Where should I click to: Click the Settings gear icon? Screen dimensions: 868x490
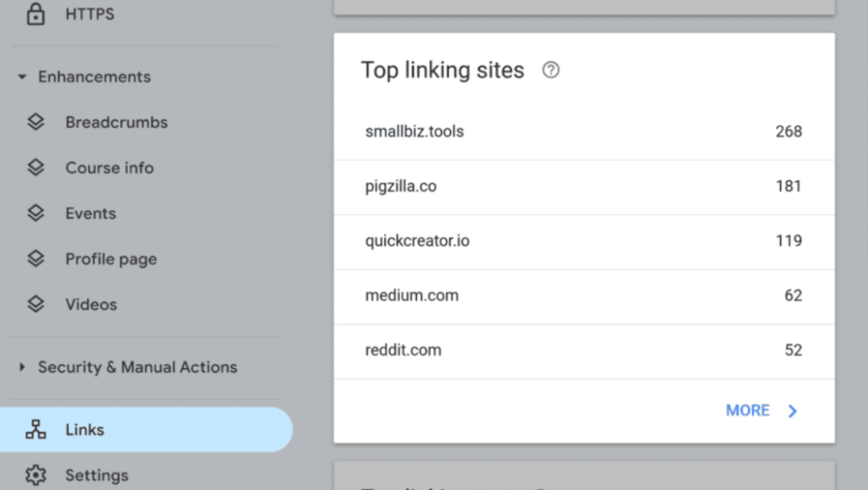[36, 475]
